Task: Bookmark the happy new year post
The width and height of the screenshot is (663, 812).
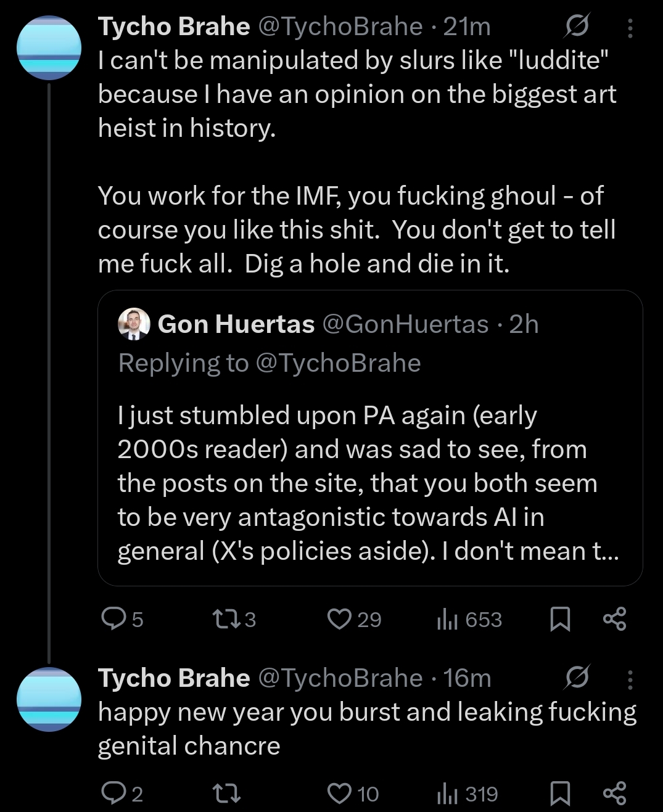Action: [x=559, y=794]
